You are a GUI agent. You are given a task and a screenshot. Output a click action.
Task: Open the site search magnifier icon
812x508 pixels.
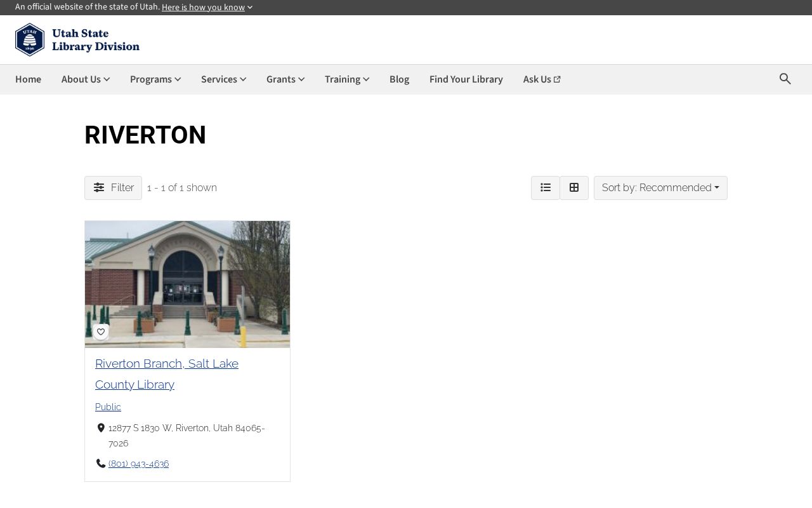tap(785, 79)
